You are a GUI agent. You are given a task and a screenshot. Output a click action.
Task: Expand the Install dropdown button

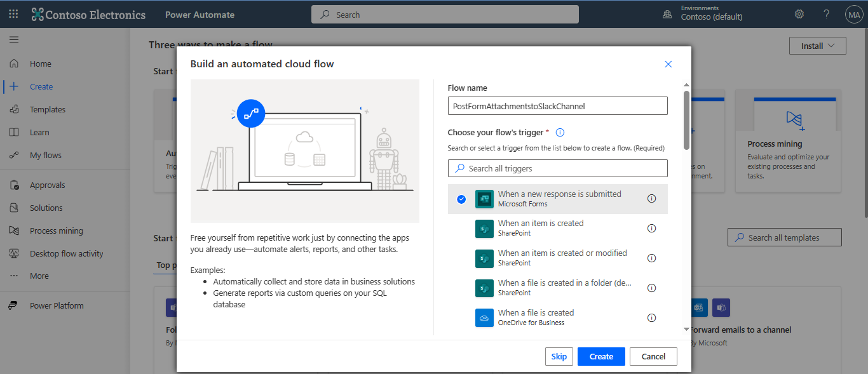click(x=817, y=46)
